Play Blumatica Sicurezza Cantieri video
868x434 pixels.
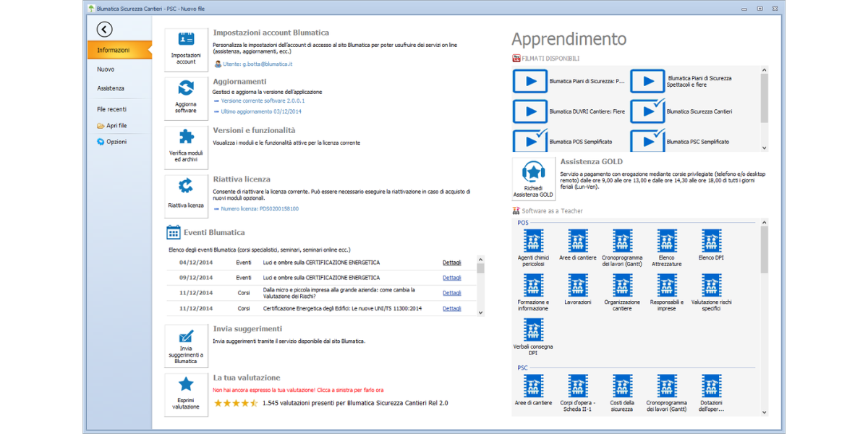pyautogui.click(x=647, y=111)
